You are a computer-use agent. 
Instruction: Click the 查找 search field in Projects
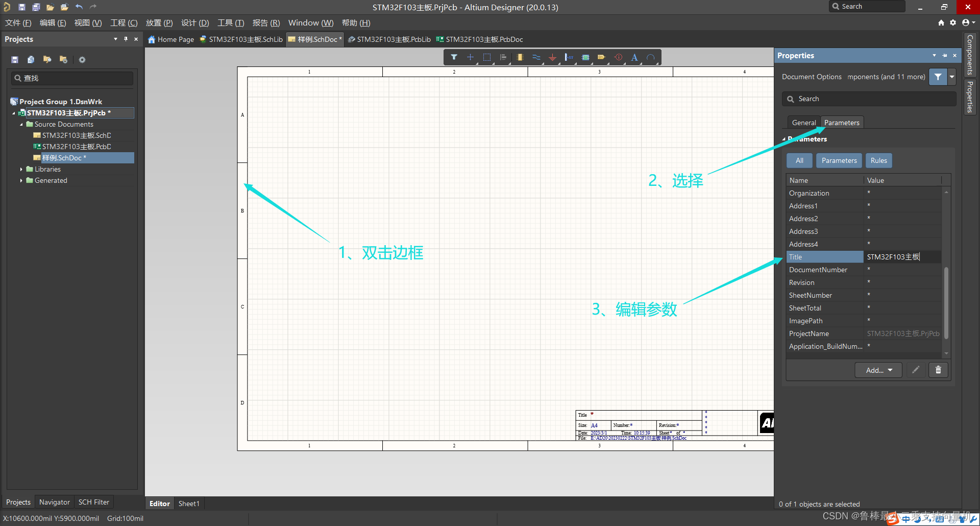pyautogui.click(x=72, y=78)
